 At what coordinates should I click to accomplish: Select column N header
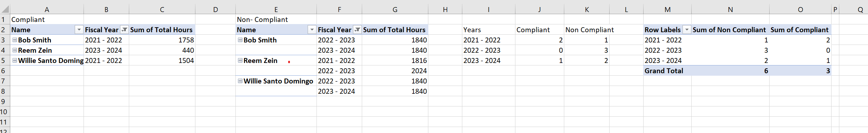(731, 10)
